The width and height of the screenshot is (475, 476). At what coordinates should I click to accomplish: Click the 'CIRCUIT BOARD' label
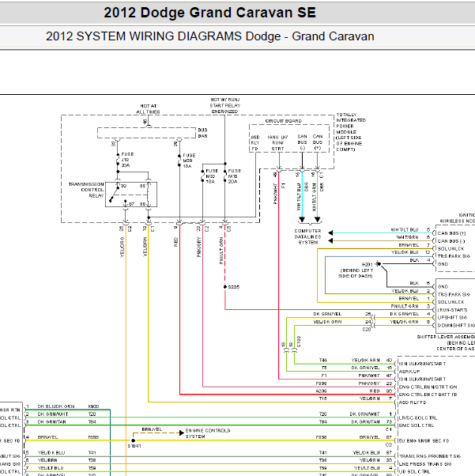tap(284, 121)
